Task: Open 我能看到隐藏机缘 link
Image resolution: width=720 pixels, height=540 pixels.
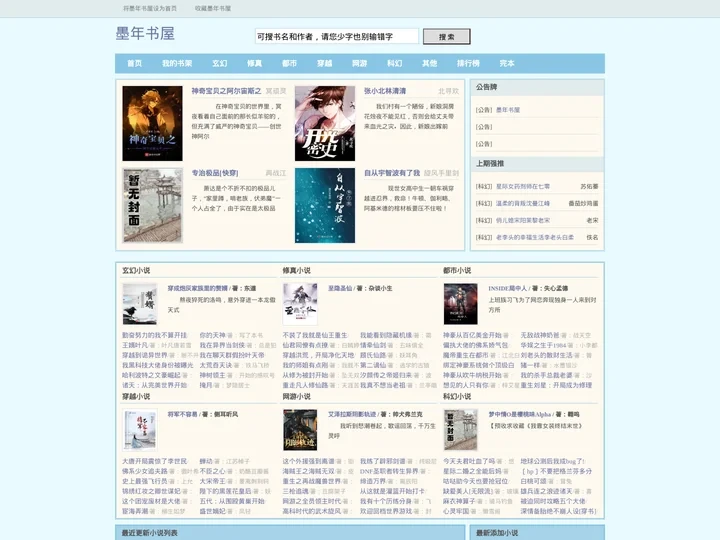Action: point(386,335)
